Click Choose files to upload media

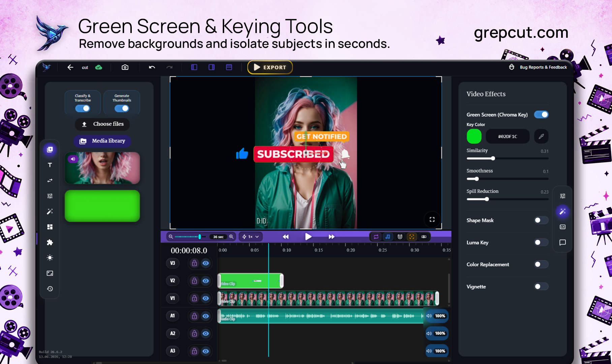click(102, 124)
